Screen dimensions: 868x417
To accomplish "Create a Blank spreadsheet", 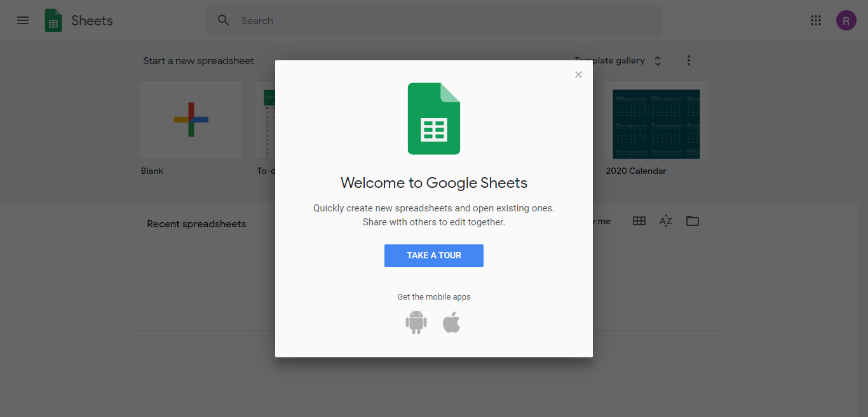I will tap(191, 119).
